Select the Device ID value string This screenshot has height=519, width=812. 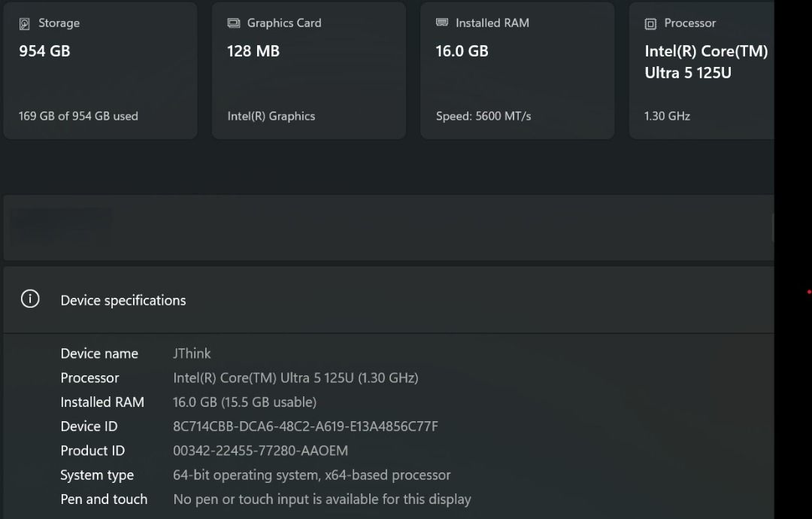coord(305,426)
